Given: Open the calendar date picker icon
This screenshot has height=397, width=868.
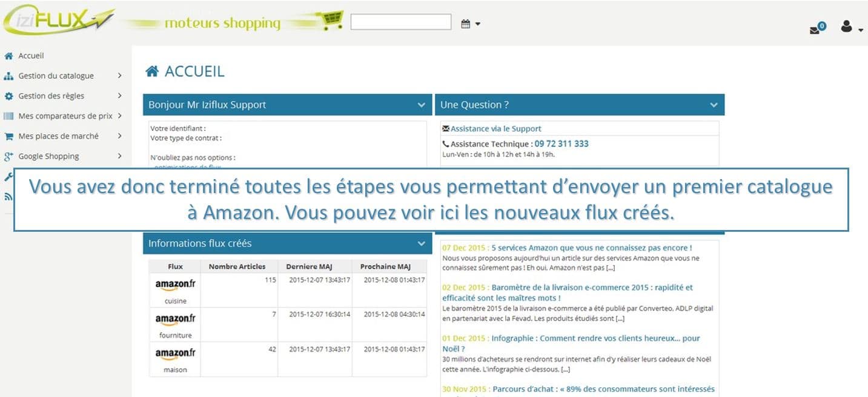Looking at the screenshot, I should (x=466, y=24).
